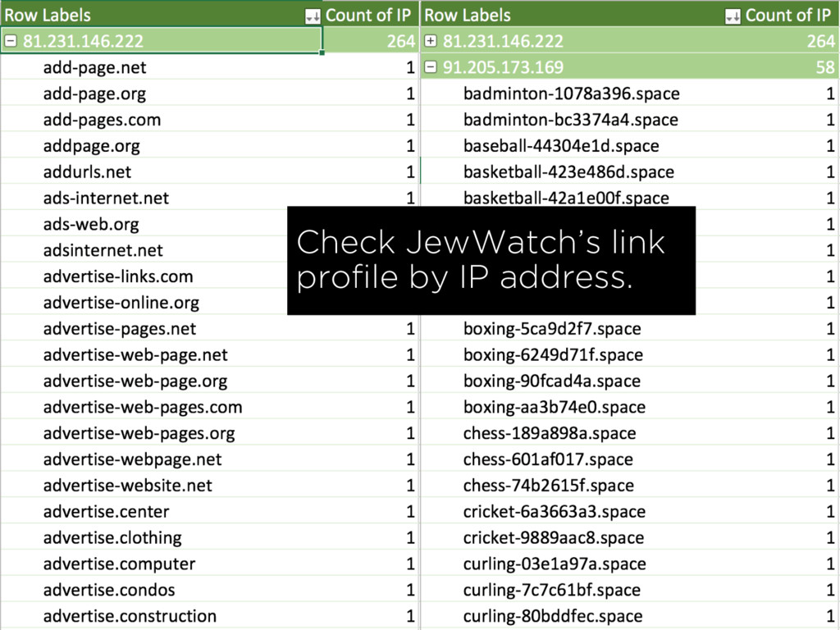Select the chess-601af017.space row
The width and height of the screenshot is (840, 630).
pyautogui.click(x=629, y=459)
